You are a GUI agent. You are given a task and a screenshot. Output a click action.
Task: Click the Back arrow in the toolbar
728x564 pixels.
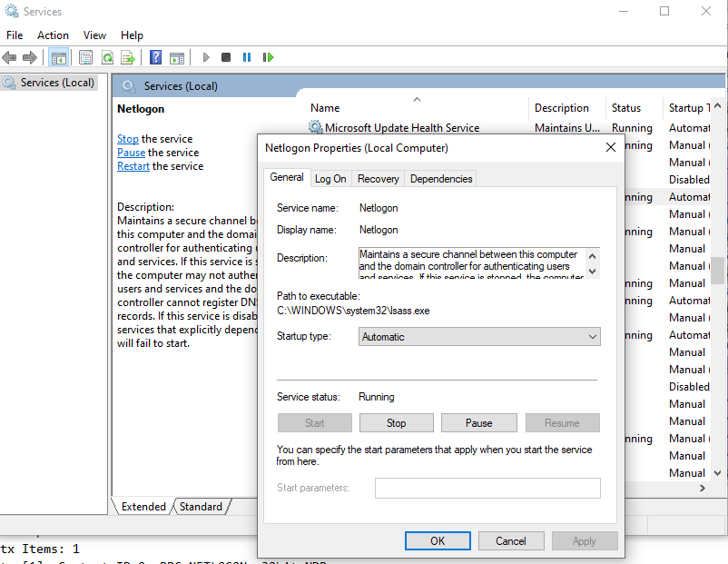click(10, 58)
